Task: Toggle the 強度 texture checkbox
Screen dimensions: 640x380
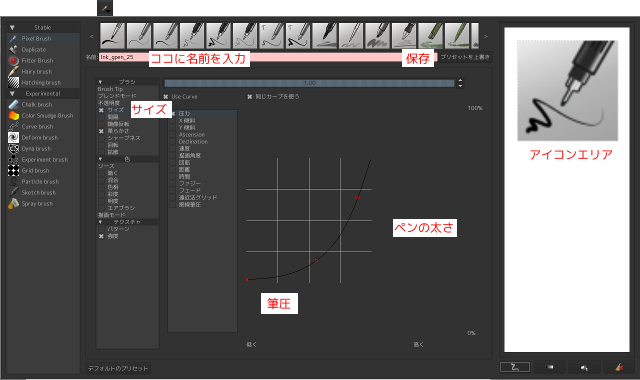Action: pos(101,236)
